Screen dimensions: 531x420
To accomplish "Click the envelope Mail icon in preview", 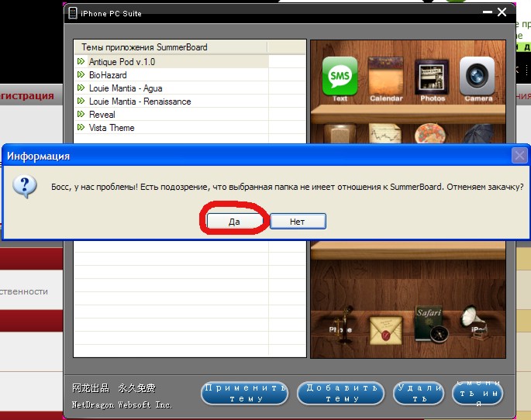I will coord(386,330).
